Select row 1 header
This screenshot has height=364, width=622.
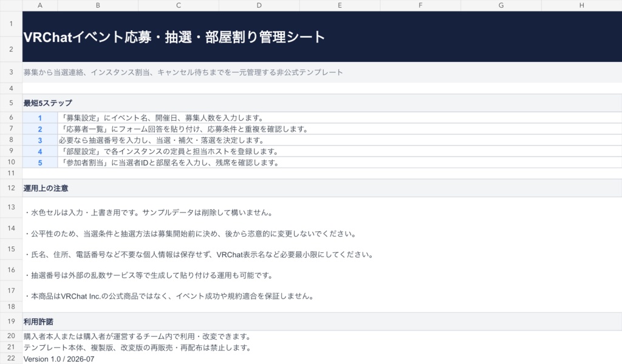(11, 24)
